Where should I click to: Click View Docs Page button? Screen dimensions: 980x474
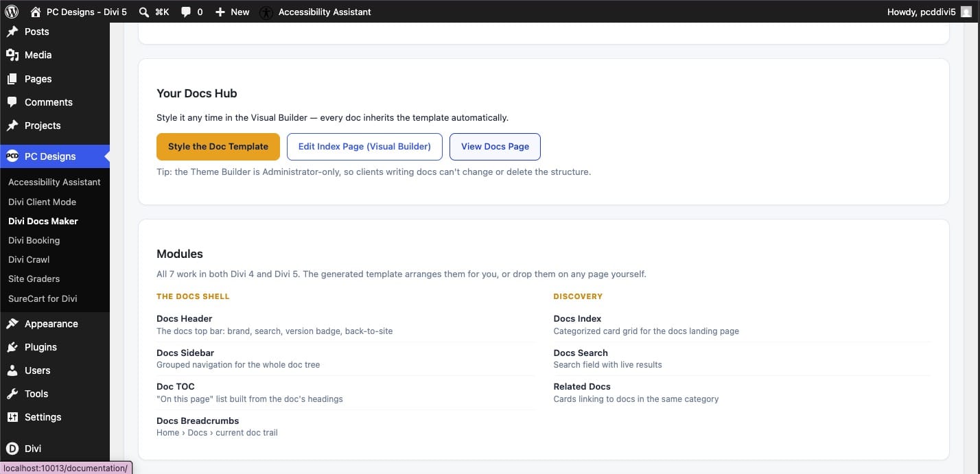(x=495, y=147)
